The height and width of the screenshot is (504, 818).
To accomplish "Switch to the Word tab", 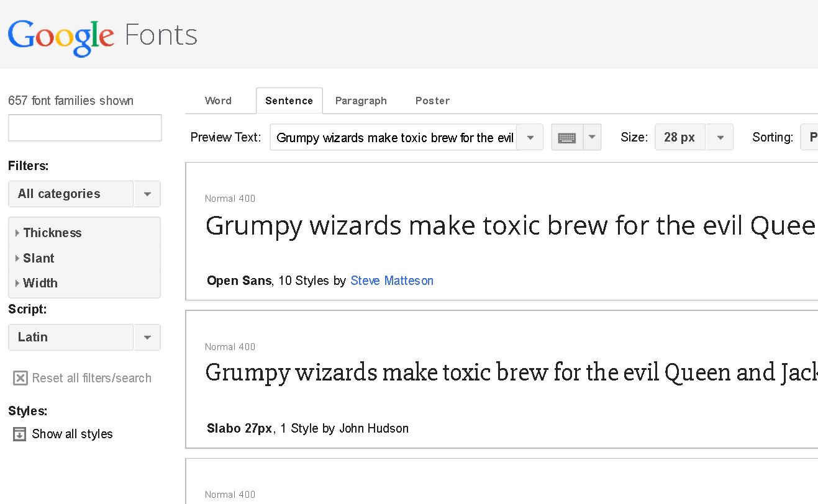I will [x=218, y=101].
